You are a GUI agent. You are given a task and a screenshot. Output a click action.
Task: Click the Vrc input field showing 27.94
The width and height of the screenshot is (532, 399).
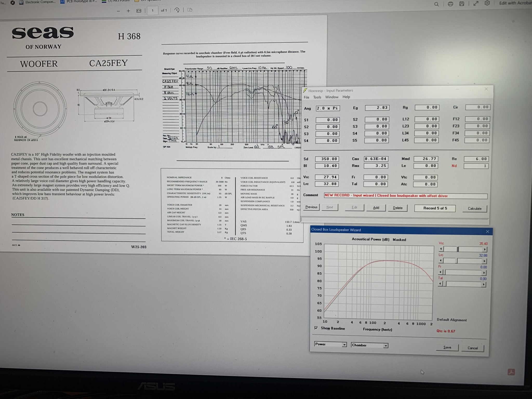click(x=327, y=177)
